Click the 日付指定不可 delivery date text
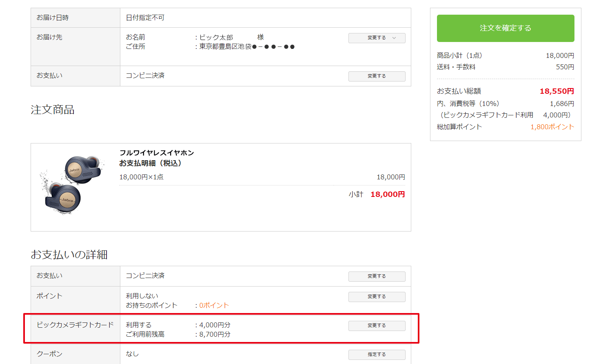The image size is (612, 364). 145,18
